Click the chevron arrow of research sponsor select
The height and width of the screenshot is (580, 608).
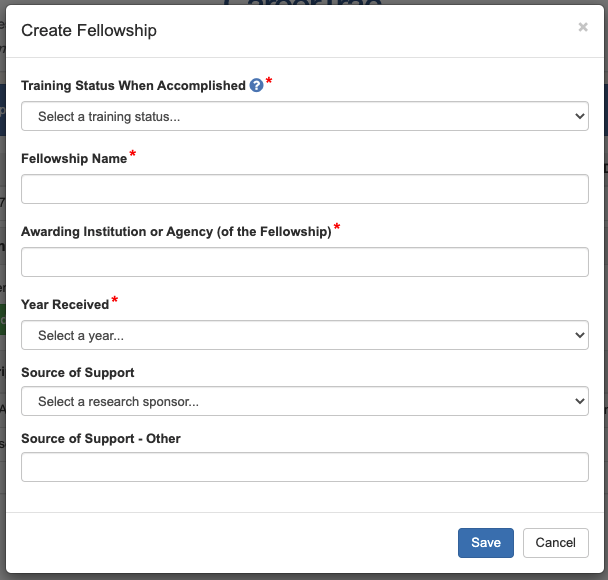(x=579, y=401)
